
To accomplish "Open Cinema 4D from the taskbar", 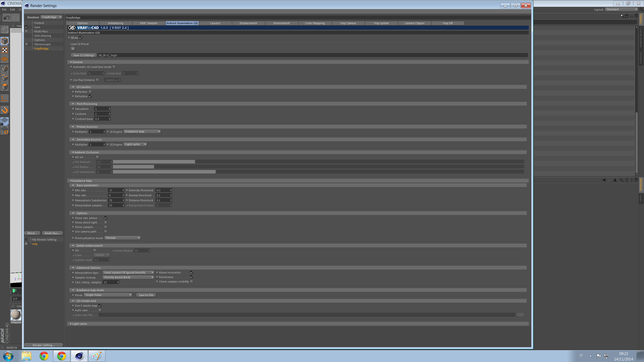I will point(79,356).
